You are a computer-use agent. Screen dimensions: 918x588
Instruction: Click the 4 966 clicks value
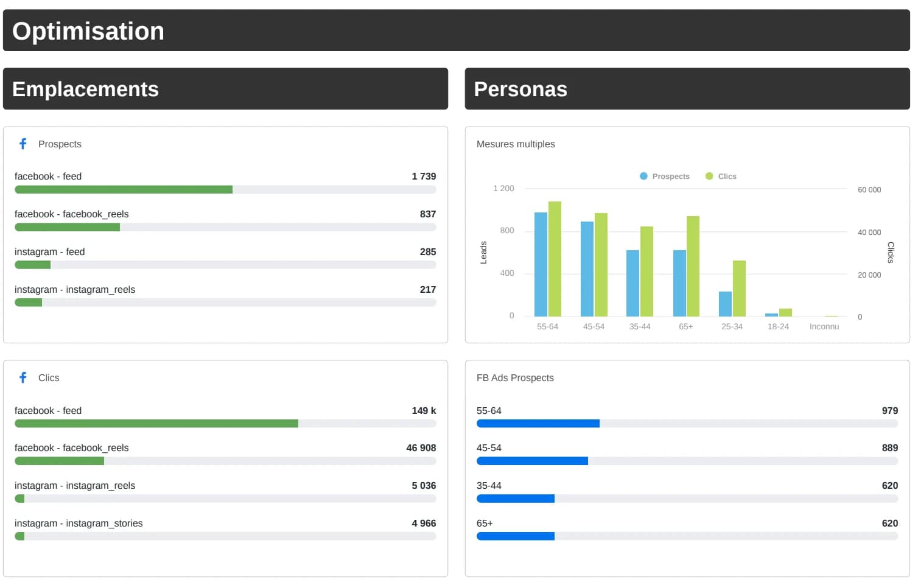point(424,523)
